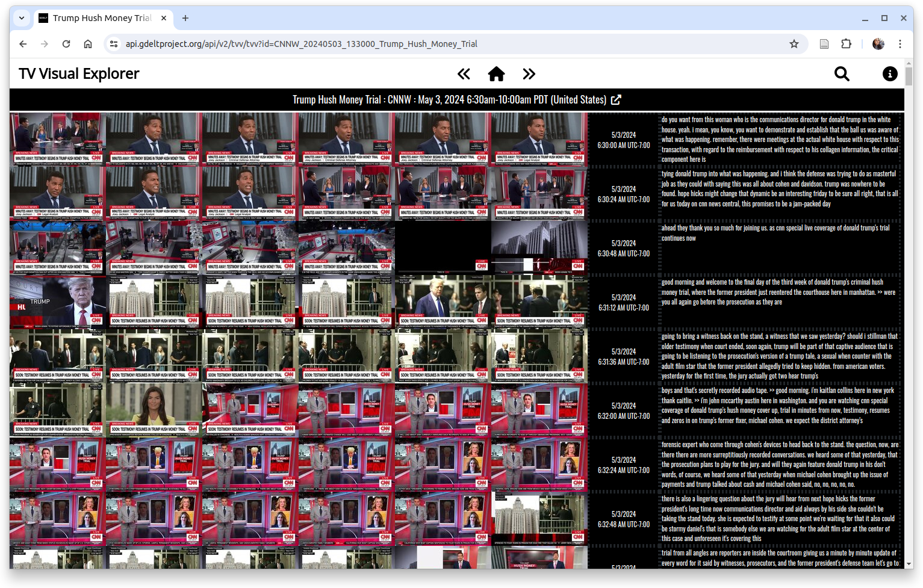Go to the previous broadcast with double-left arrows

[x=464, y=74]
